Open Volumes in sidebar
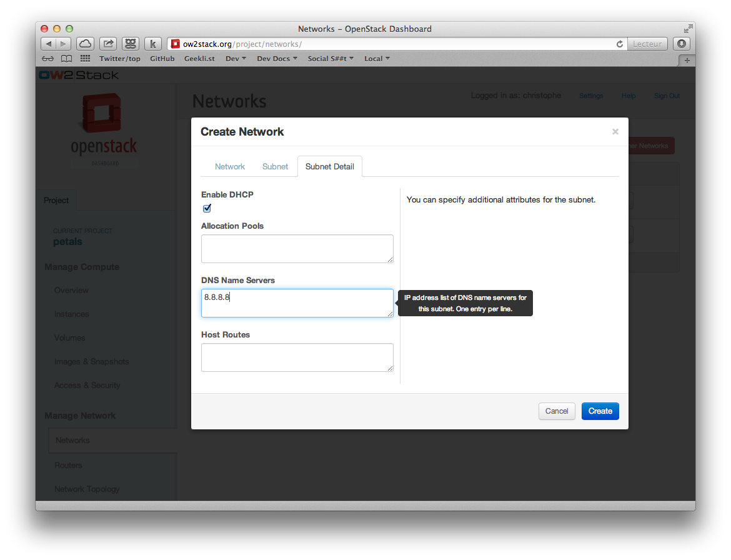Screen dimensions: 731x560 69,337
